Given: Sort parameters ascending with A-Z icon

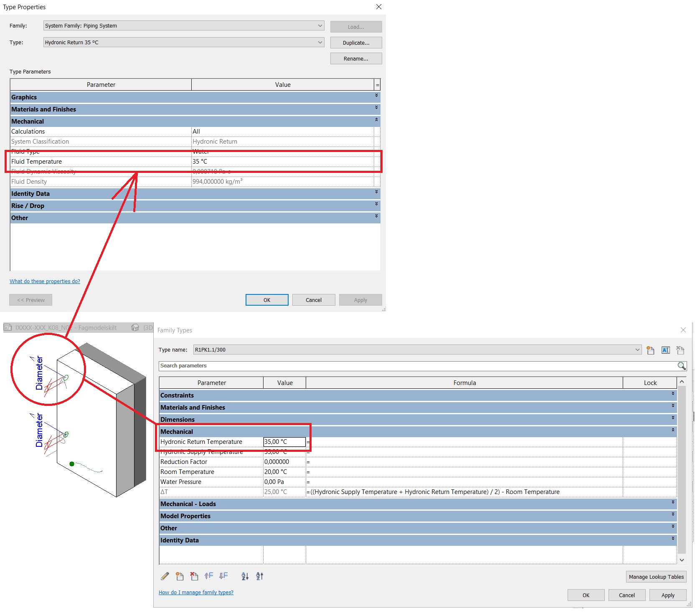Looking at the screenshot, I should [245, 576].
